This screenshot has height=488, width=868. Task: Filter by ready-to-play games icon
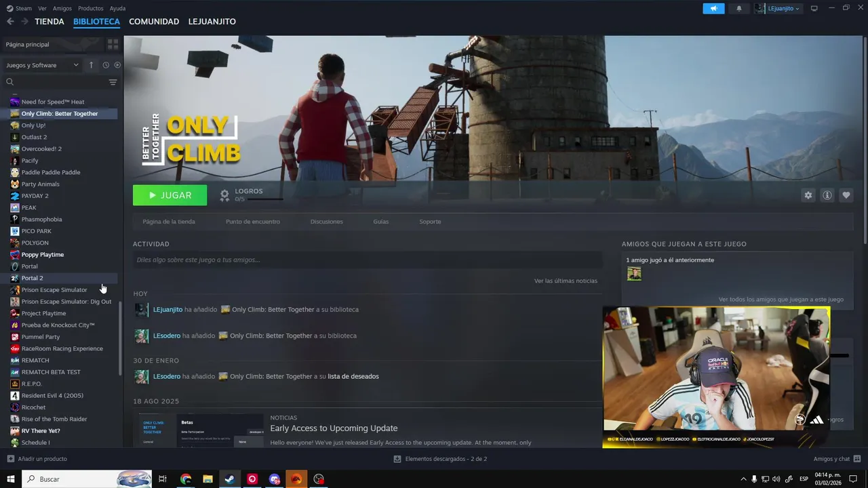click(117, 65)
